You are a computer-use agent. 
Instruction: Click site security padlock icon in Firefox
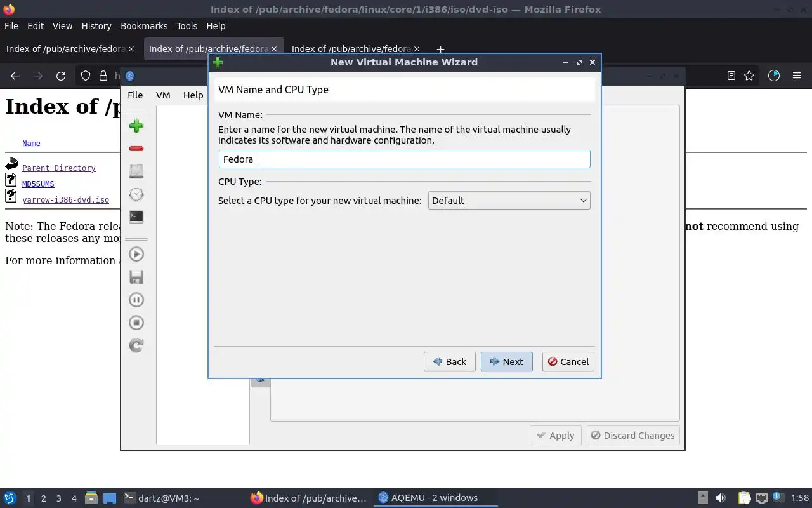tap(103, 76)
